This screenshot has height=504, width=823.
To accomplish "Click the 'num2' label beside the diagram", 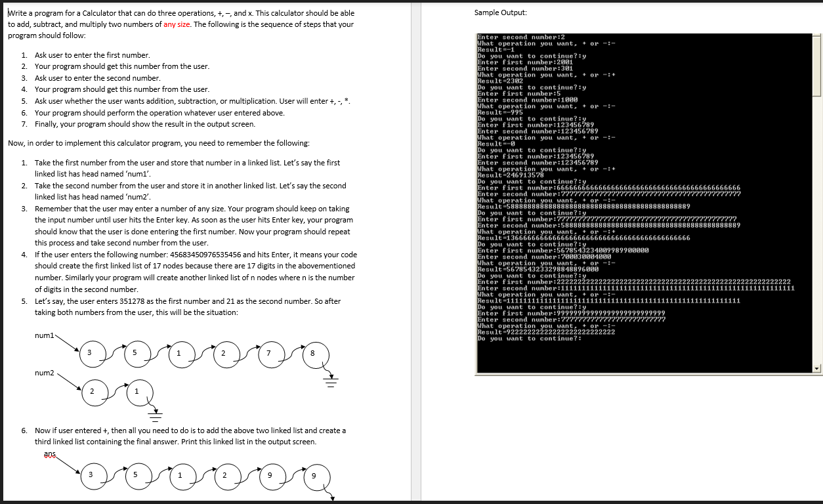I will pyautogui.click(x=44, y=373).
